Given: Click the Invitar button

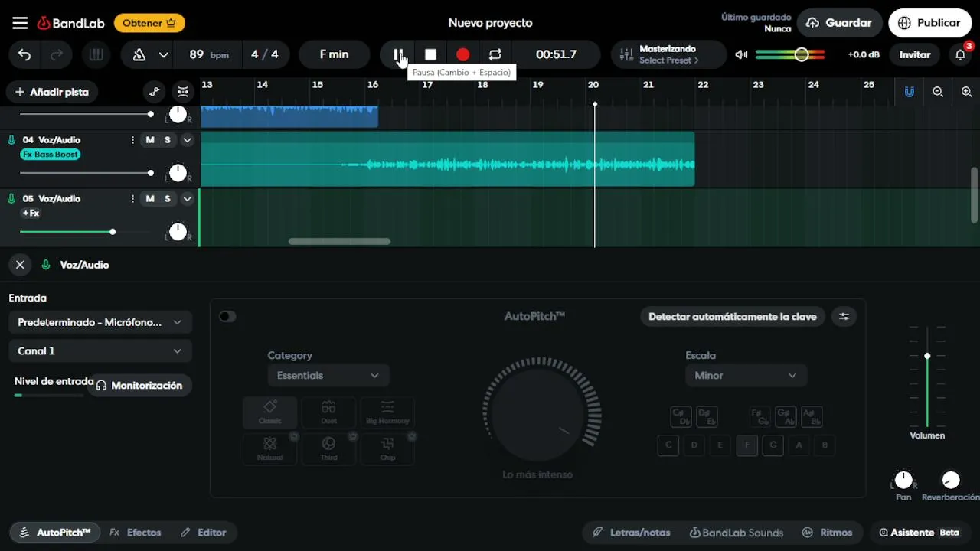Looking at the screenshot, I should (x=915, y=54).
